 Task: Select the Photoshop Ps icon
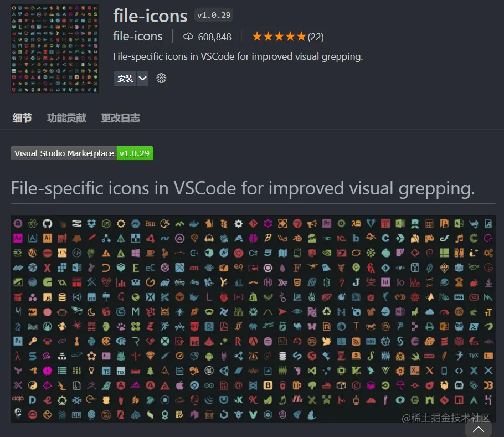pyautogui.click(x=17, y=340)
